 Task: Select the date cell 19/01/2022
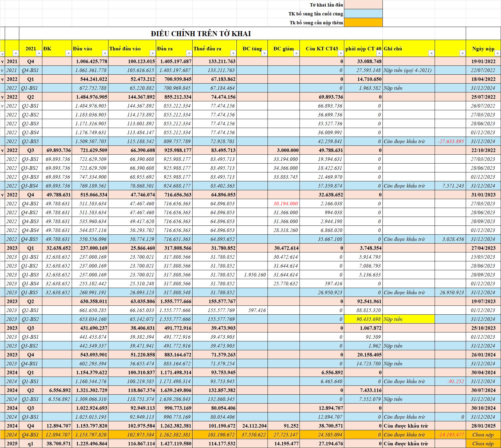click(x=483, y=61)
